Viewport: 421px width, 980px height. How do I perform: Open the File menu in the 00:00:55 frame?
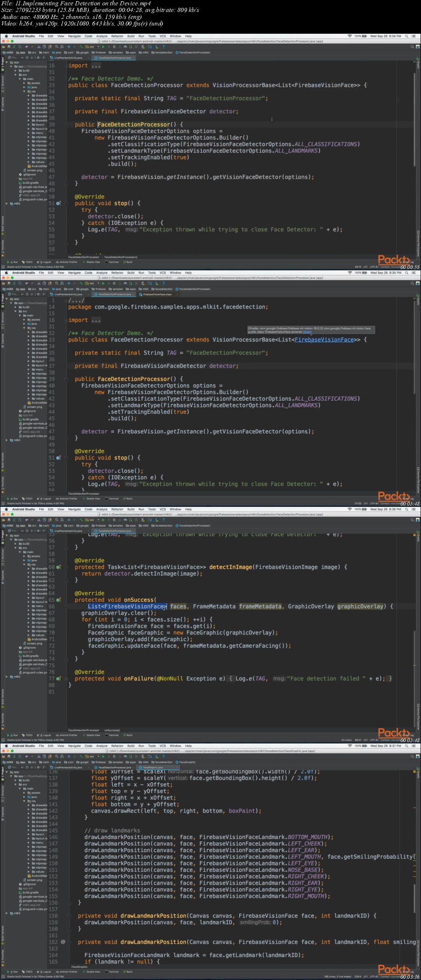tap(41, 36)
